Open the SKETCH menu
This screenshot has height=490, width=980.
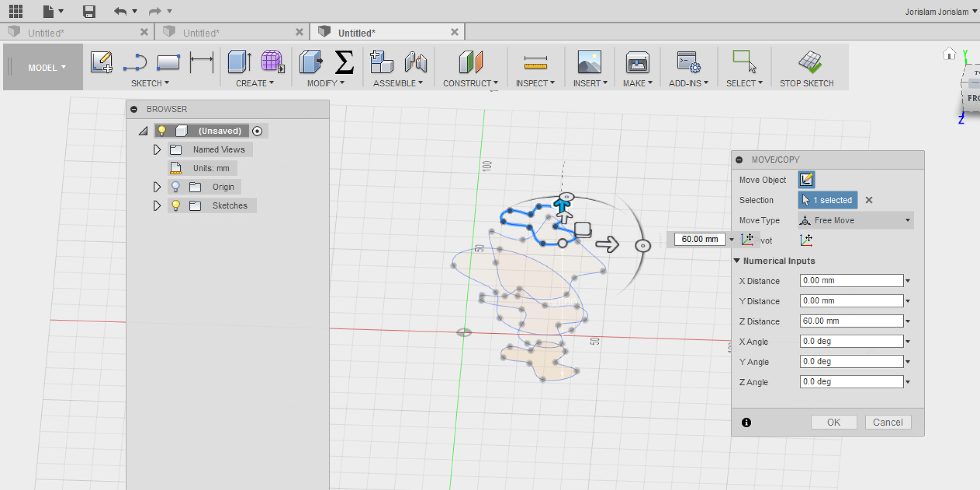pyautogui.click(x=150, y=83)
